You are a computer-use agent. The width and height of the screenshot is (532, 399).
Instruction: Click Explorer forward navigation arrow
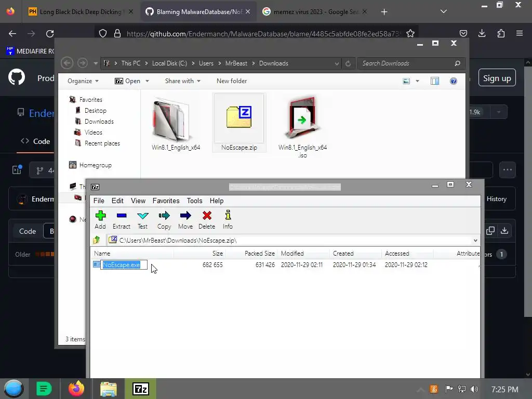pos(83,63)
